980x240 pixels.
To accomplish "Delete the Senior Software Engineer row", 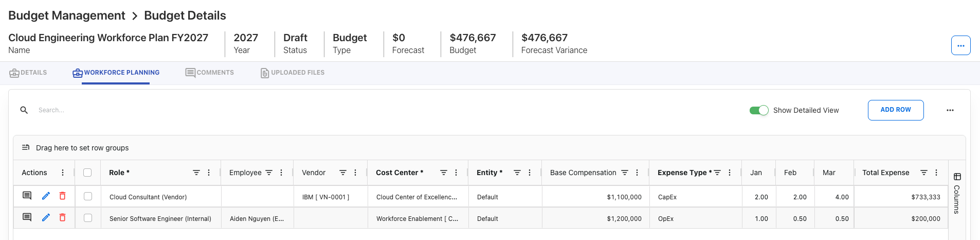I will [63, 218].
